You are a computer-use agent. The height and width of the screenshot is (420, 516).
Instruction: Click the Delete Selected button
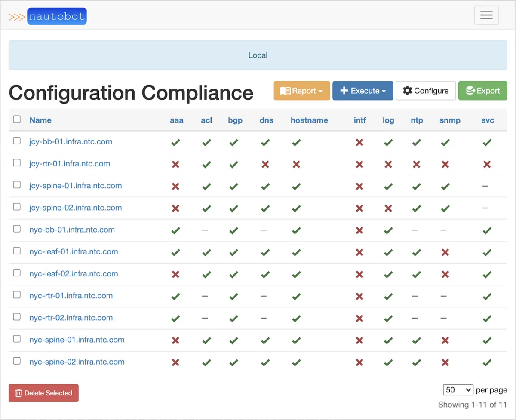pyautogui.click(x=43, y=393)
